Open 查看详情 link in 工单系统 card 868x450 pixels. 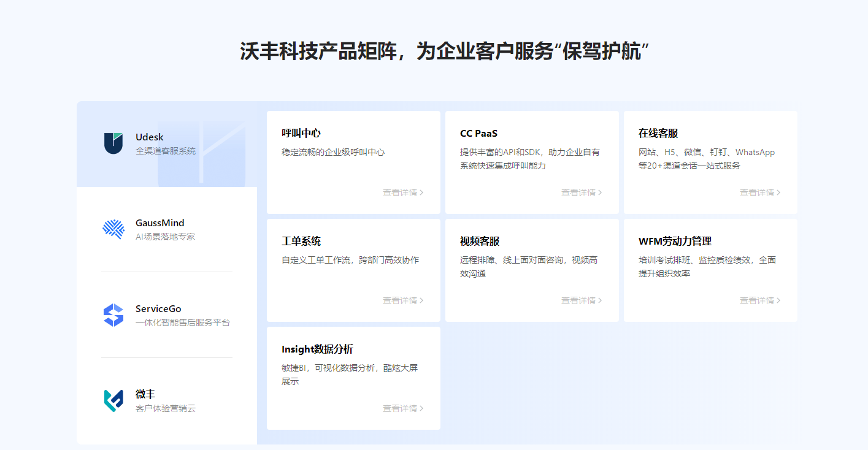[403, 300]
